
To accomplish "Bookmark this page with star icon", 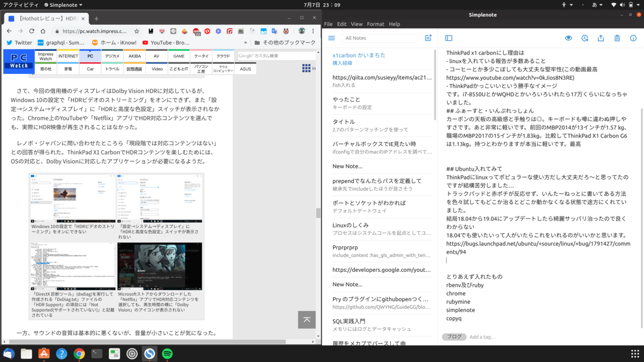I will point(137,31).
